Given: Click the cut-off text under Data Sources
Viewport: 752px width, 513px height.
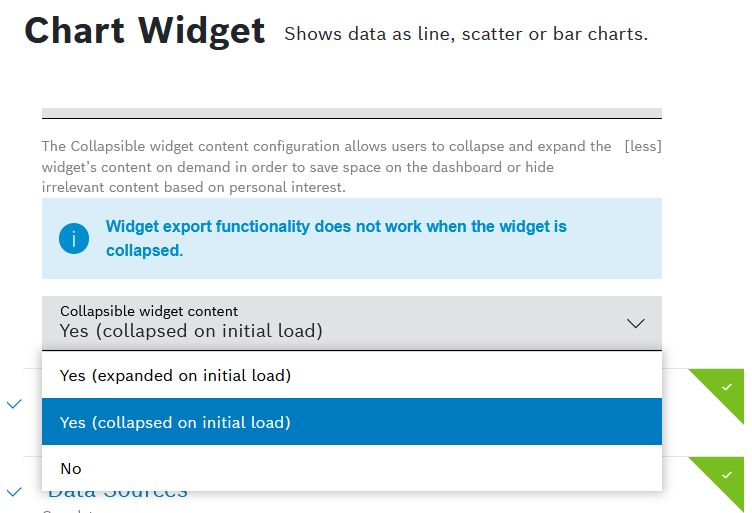Looking at the screenshot, I should (x=70, y=510).
